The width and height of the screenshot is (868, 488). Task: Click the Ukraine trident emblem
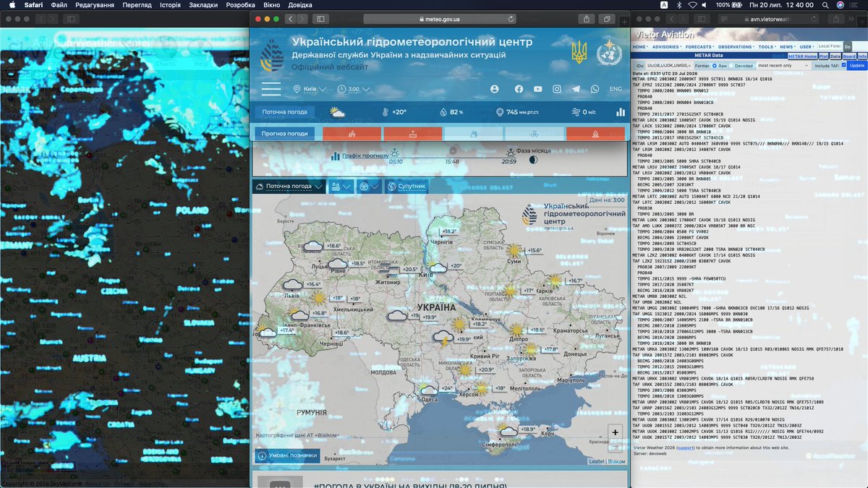tap(579, 52)
